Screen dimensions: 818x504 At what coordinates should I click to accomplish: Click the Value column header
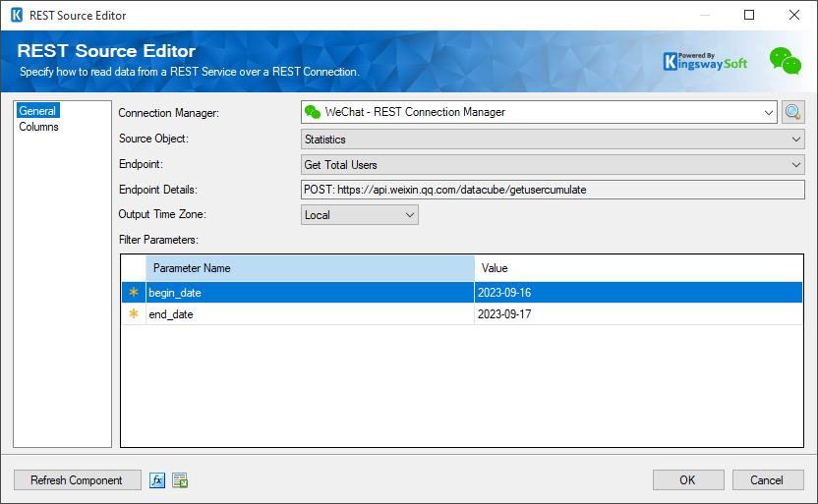638,268
